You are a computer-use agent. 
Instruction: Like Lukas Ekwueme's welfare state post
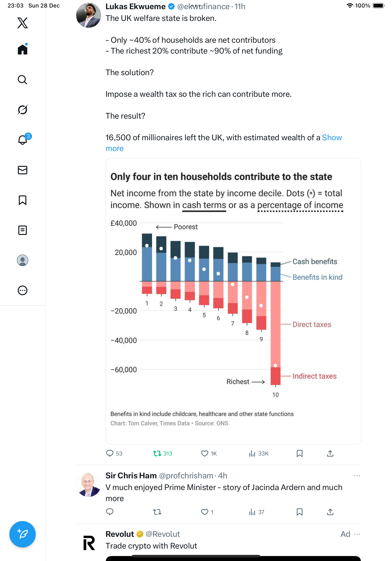(204, 453)
